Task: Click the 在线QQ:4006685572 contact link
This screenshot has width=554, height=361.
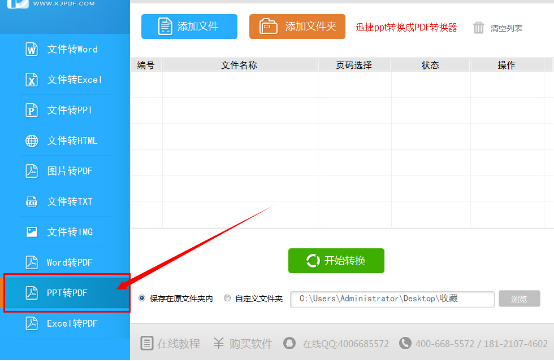Action: click(x=346, y=344)
